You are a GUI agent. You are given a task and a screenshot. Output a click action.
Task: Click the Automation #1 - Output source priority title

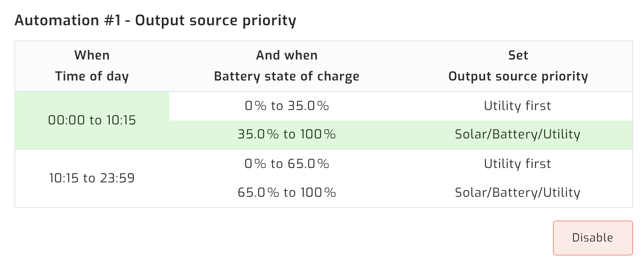tap(156, 20)
